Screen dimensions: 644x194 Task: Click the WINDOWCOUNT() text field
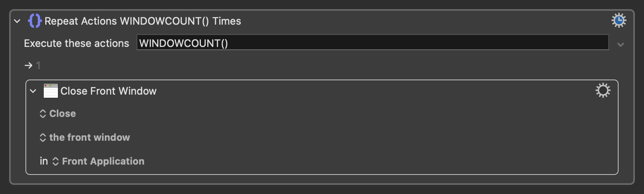coord(372,43)
